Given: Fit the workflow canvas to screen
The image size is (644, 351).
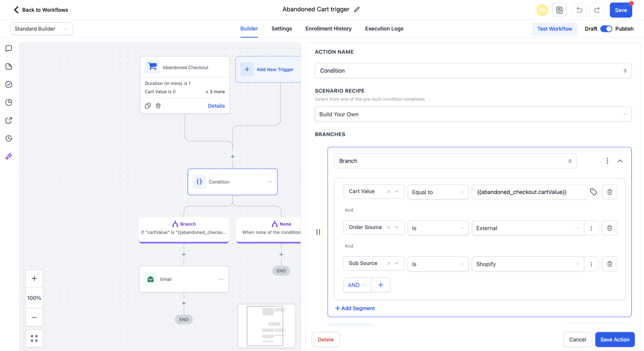Looking at the screenshot, I should pos(34,338).
